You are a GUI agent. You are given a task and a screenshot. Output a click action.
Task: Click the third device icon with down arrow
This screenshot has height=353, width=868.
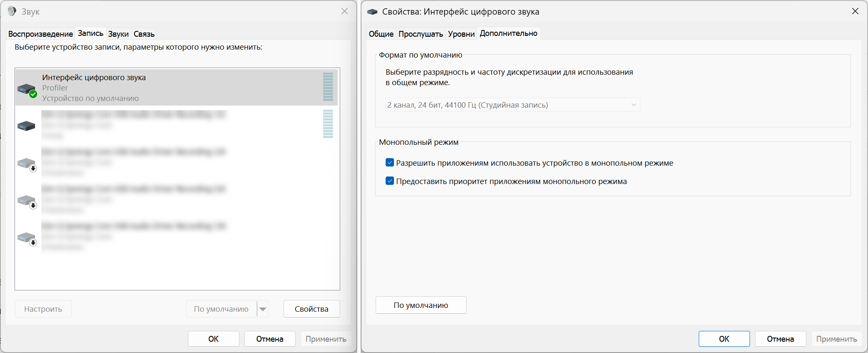pyautogui.click(x=27, y=164)
